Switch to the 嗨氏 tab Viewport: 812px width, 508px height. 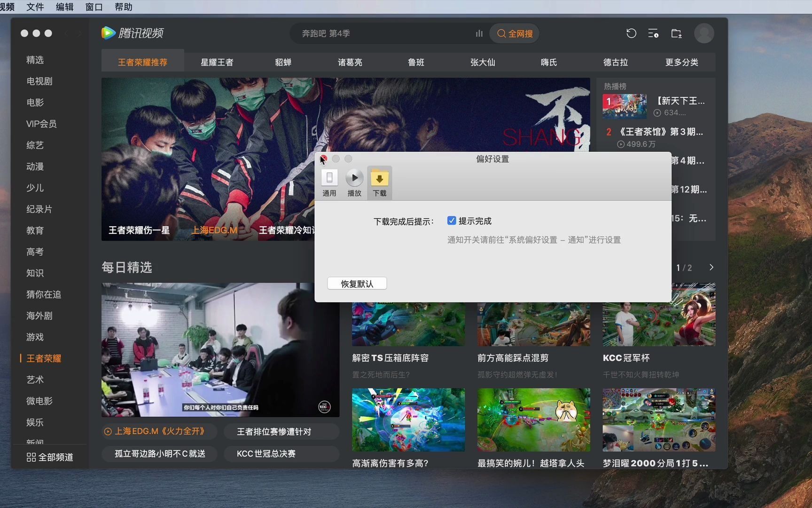click(x=549, y=62)
